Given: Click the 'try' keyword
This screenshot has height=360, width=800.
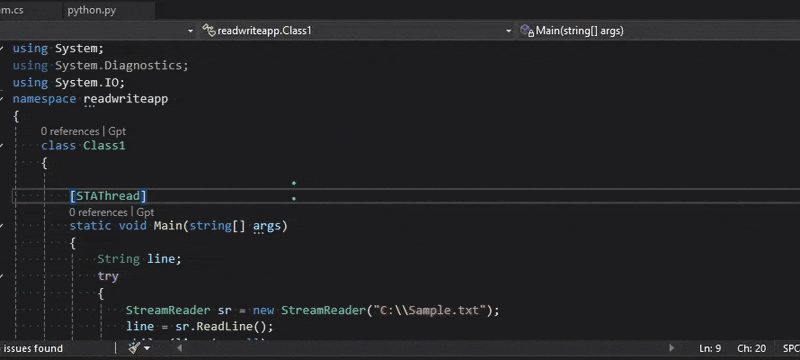Looking at the screenshot, I should click(x=108, y=276).
